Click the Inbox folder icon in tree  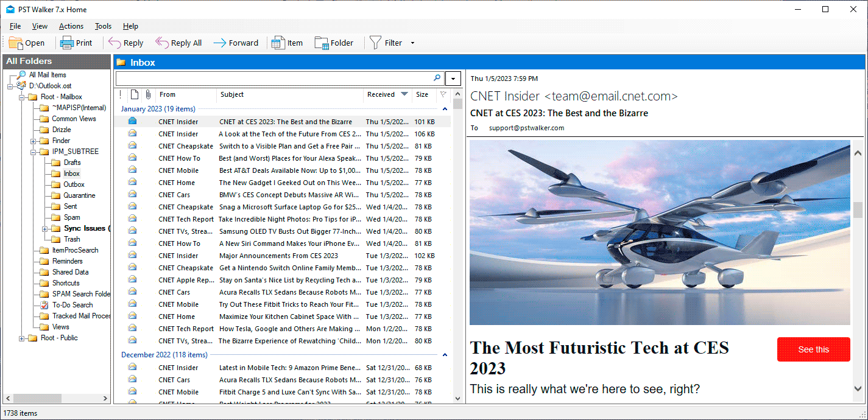point(56,173)
